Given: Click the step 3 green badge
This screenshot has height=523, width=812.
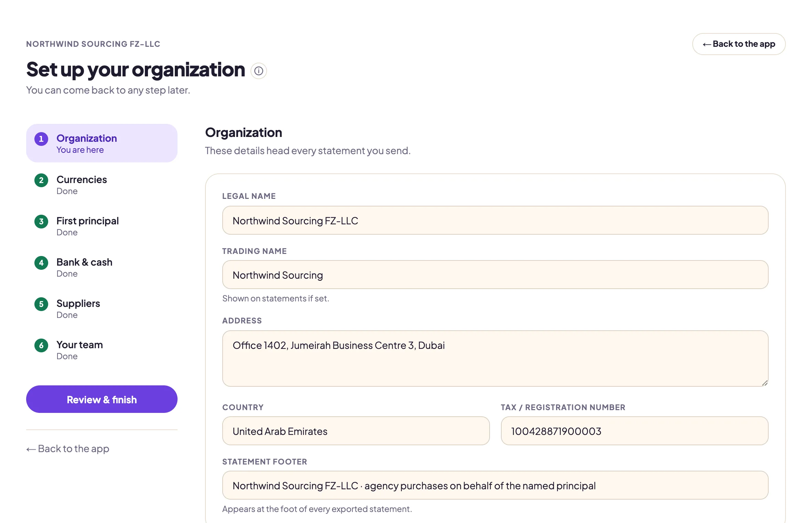Looking at the screenshot, I should [41, 221].
